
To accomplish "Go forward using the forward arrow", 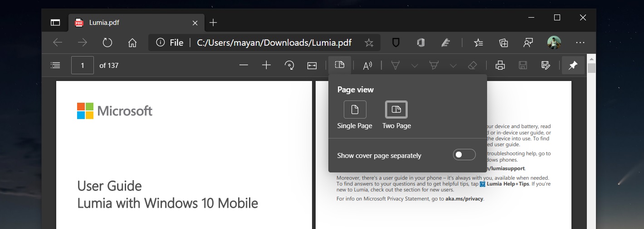I will point(82,43).
